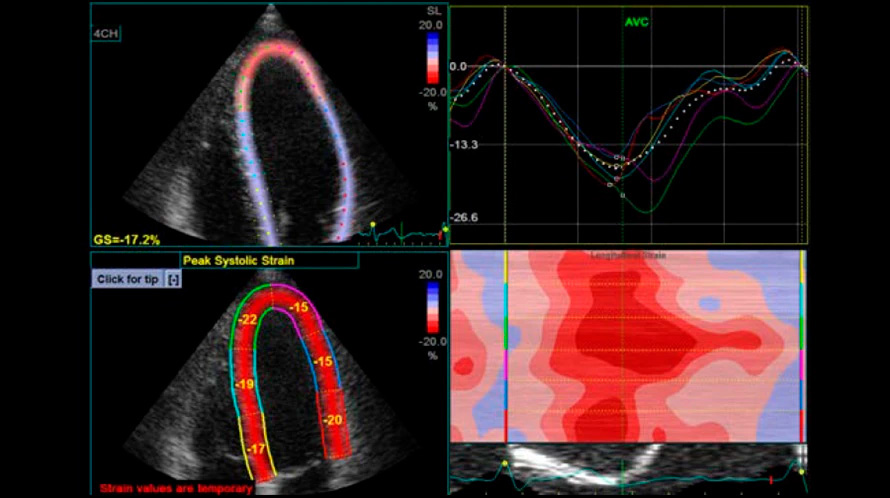Click the yellow ECG marker under 4CH image
The width and height of the screenshot is (890, 498).
[x=372, y=224]
